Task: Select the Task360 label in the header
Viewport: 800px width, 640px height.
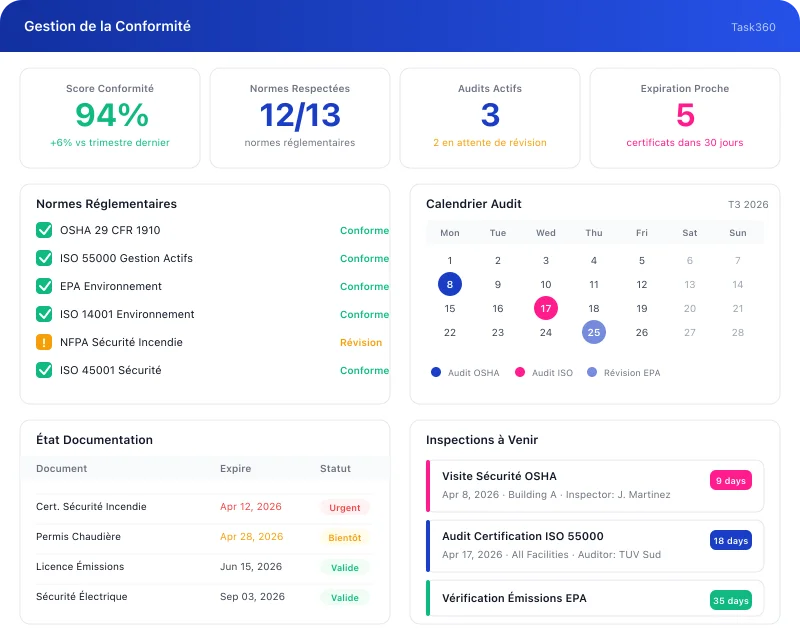Action: click(x=752, y=28)
